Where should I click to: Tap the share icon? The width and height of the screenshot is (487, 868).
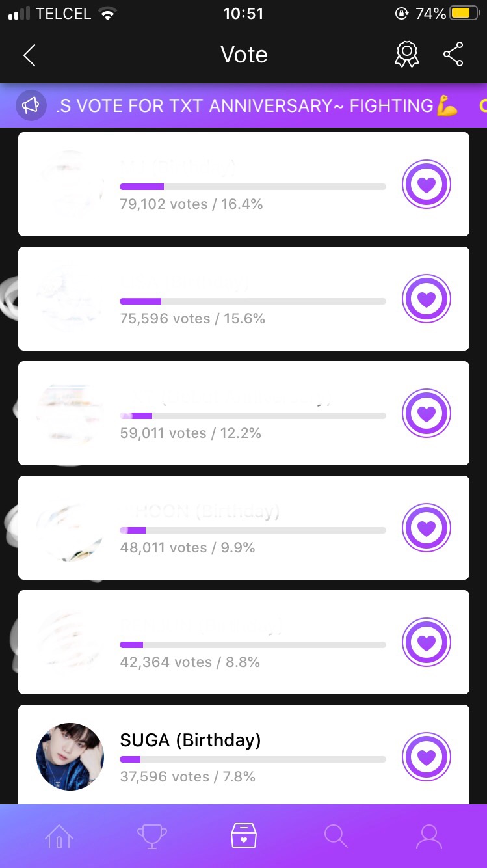tap(453, 55)
